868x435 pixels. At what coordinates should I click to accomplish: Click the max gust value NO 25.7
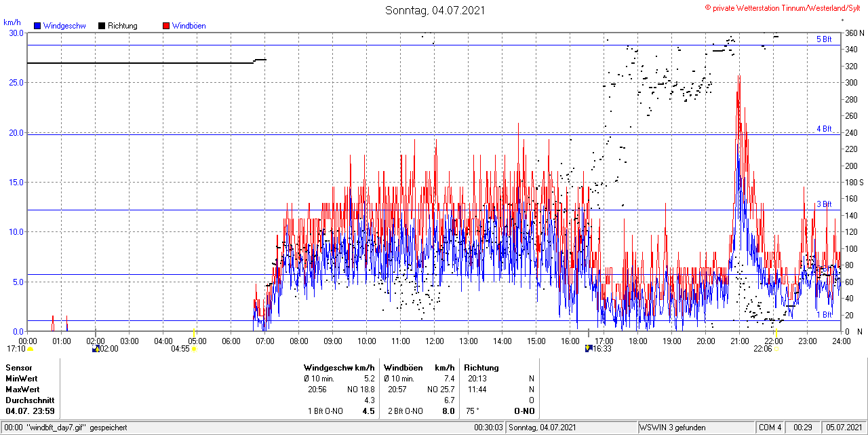tap(441, 390)
